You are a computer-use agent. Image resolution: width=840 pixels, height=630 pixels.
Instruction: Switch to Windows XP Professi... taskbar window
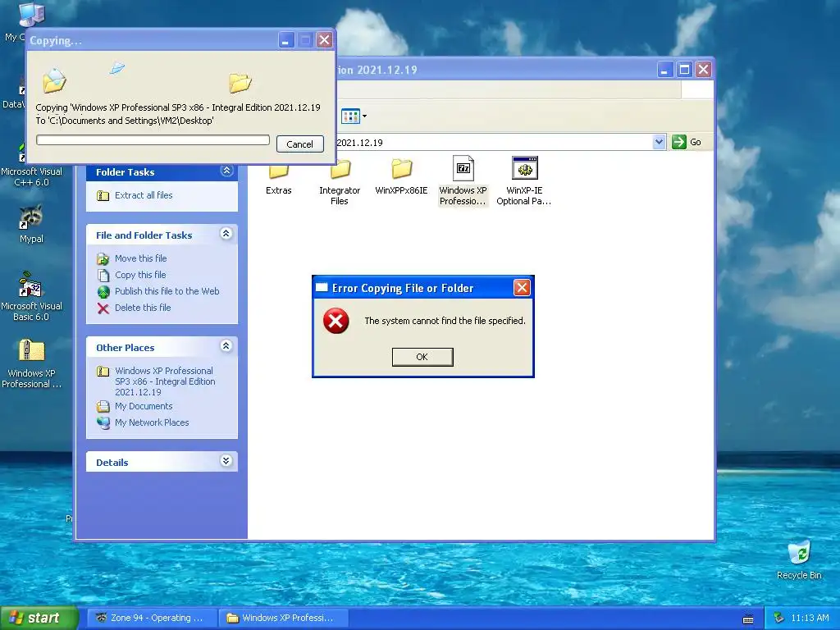tap(283, 618)
